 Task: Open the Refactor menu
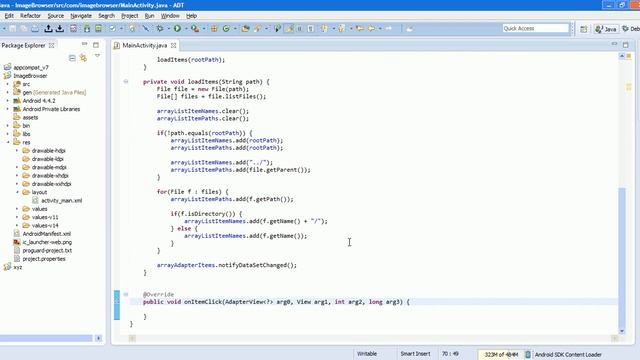click(30, 16)
